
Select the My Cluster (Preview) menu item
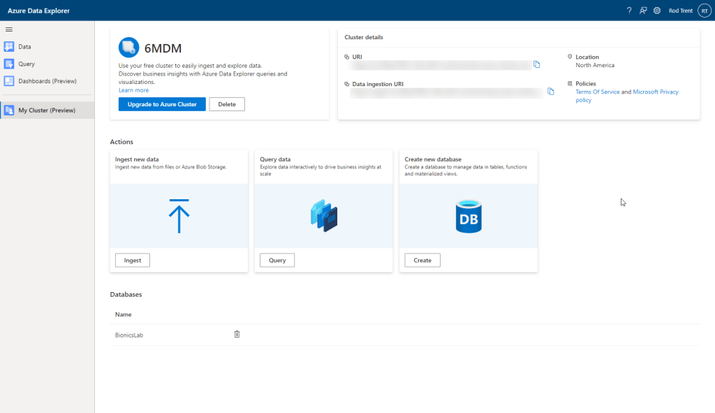[47, 110]
